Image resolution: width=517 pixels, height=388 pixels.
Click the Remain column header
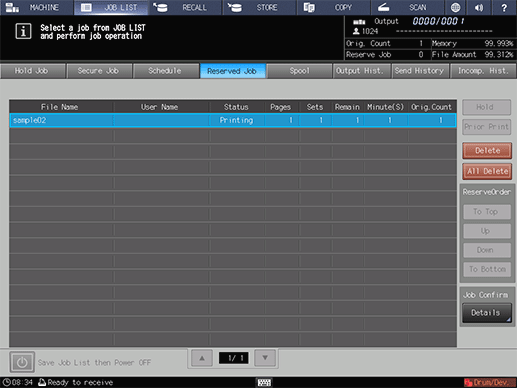click(347, 107)
